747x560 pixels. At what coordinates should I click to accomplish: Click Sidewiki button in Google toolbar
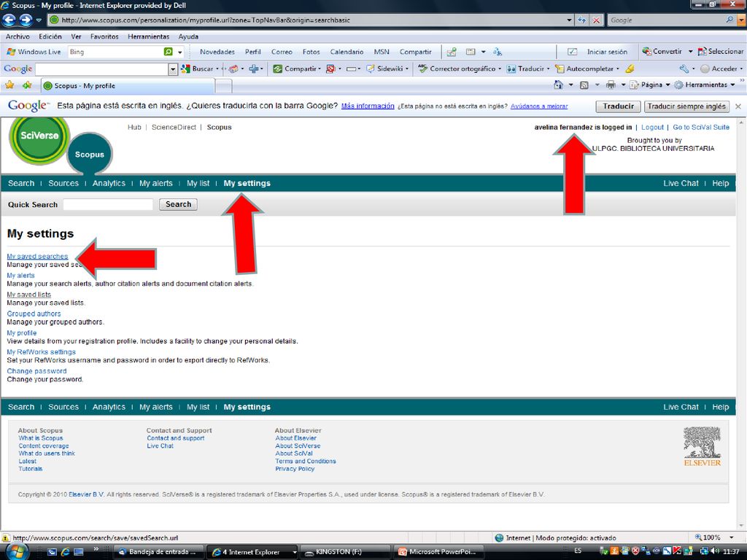pos(387,69)
